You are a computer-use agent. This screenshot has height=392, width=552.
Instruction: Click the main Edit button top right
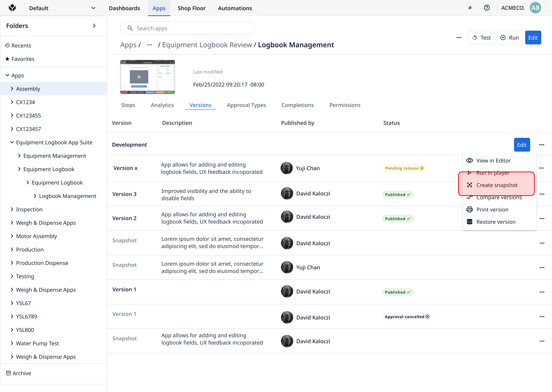coord(533,38)
